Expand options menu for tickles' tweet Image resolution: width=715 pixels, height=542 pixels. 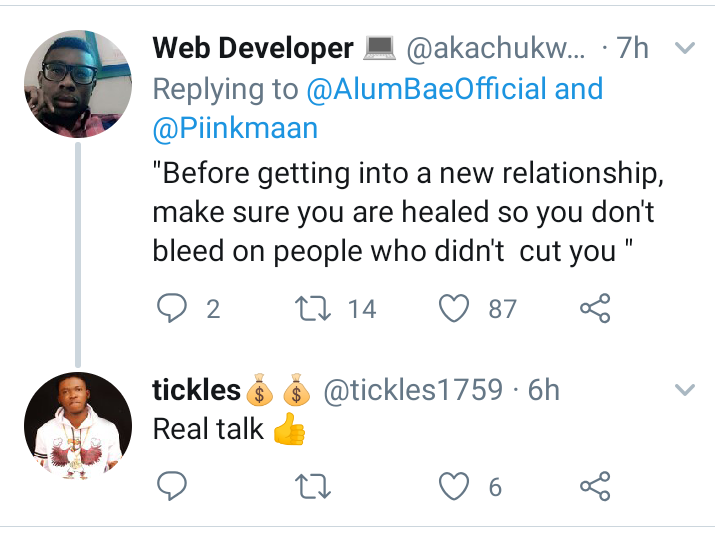click(685, 389)
